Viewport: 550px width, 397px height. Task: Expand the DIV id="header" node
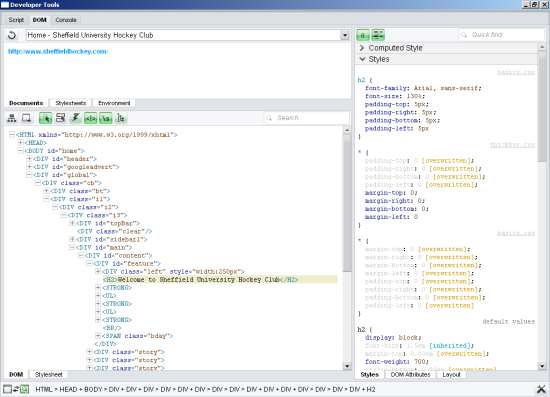[29, 159]
